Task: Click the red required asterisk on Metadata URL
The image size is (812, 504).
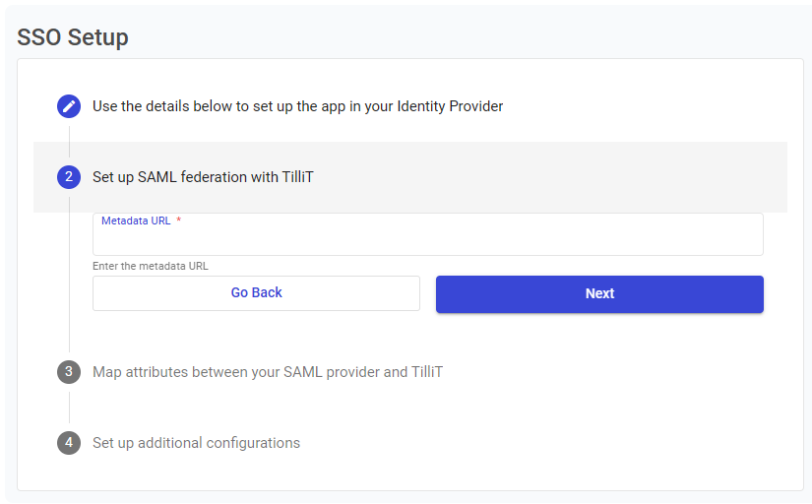Action: [179, 220]
